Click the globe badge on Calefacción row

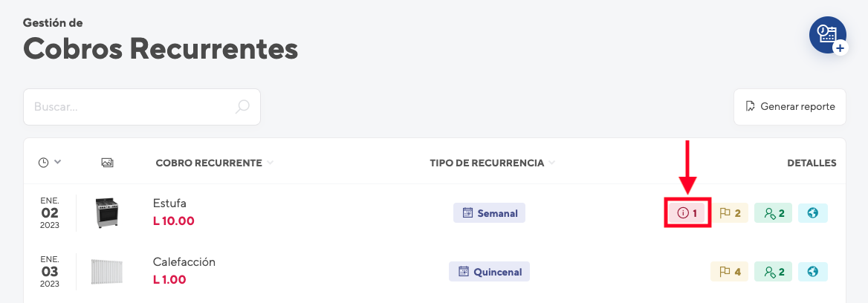[x=813, y=272]
